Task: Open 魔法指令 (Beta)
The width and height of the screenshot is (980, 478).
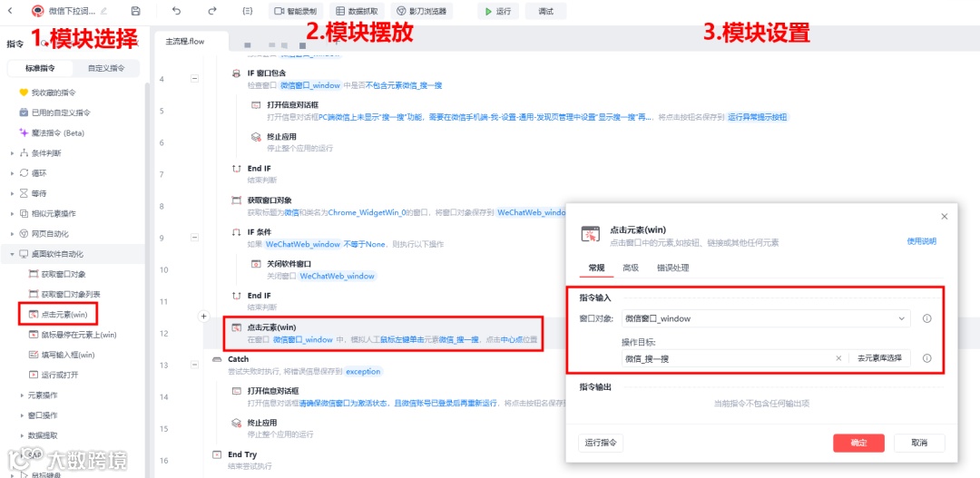Action: point(52,132)
